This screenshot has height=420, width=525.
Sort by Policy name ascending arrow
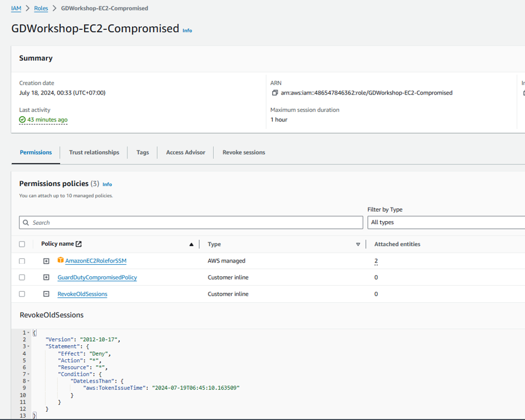pos(191,244)
